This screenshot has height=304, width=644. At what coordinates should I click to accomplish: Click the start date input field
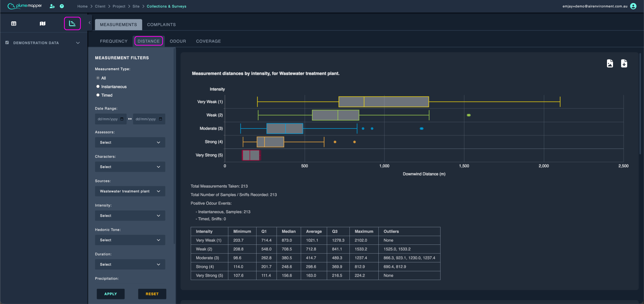coord(111,119)
